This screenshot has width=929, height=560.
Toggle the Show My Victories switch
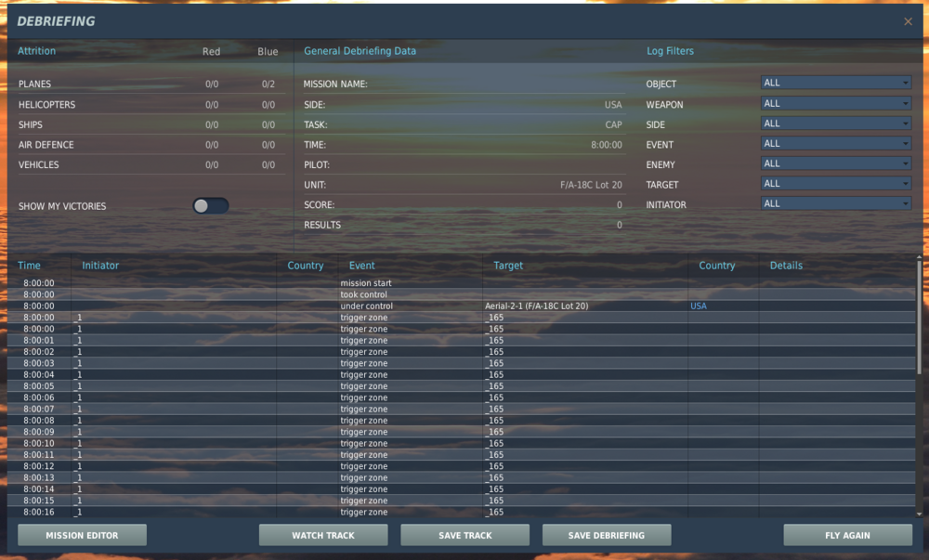[x=210, y=205]
